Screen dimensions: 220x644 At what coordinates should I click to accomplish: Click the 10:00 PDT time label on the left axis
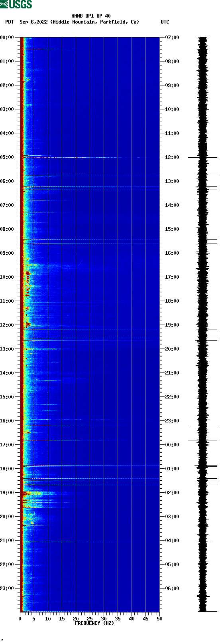coord(7,277)
